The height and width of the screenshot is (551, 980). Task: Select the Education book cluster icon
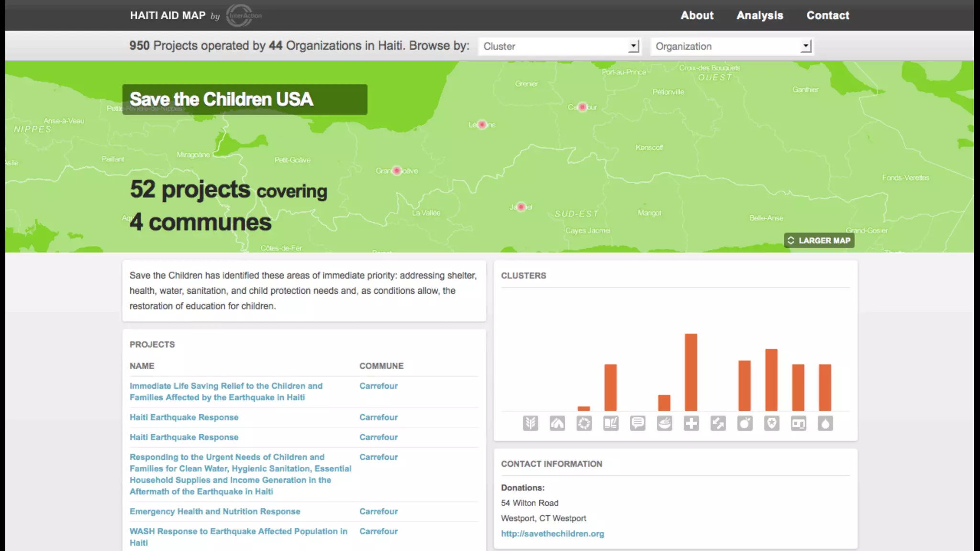coord(611,423)
